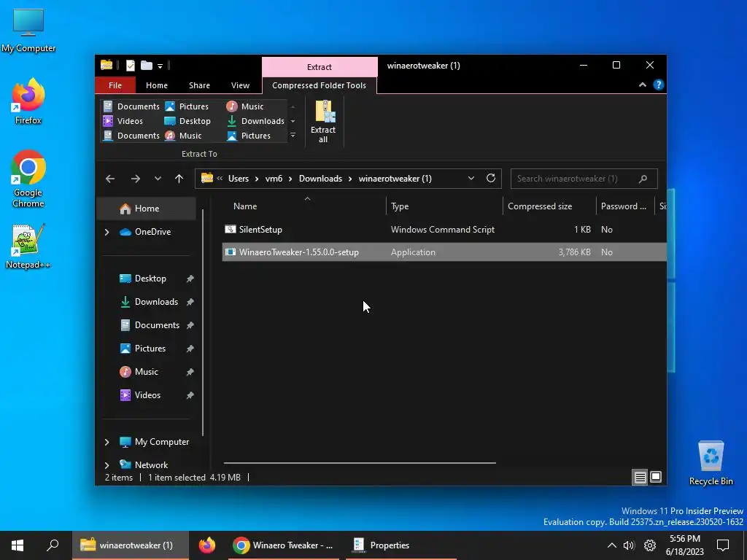Select the Compressed Folder Tools tab
747x560 pixels.
[319, 85]
